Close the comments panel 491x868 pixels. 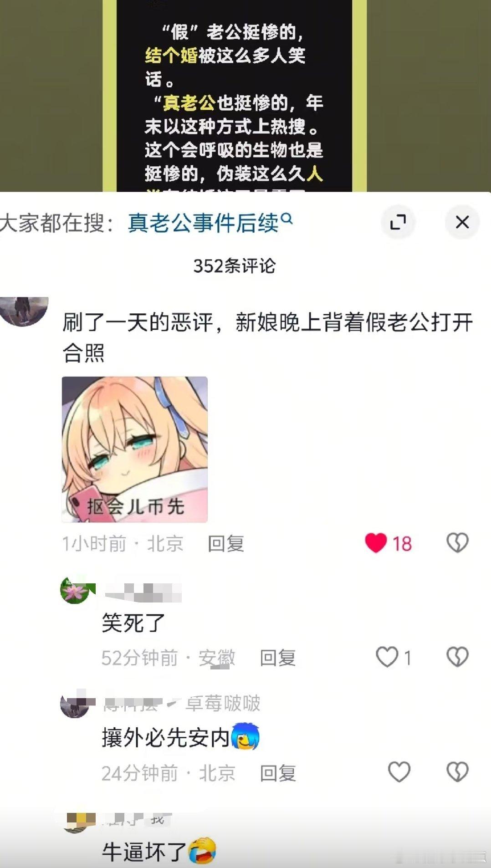462,222
